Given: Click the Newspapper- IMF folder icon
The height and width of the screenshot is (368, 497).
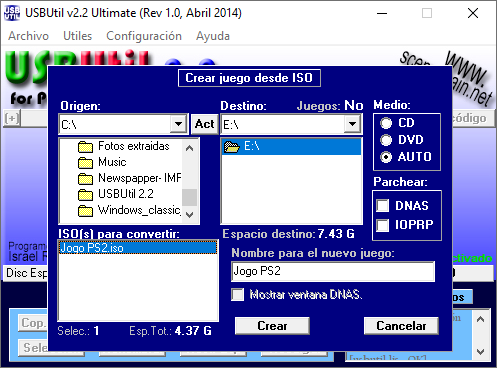Looking at the screenshot, I should pyautogui.click(x=85, y=178).
